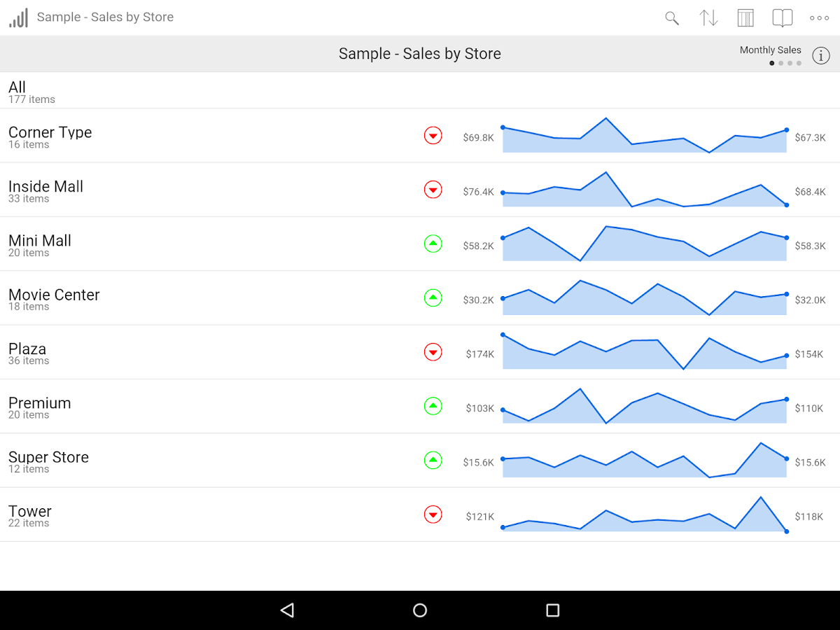840x630 pixels.
Task: Tap the Sample - Sales by Store title bar
Action: (x=420, y=54)
